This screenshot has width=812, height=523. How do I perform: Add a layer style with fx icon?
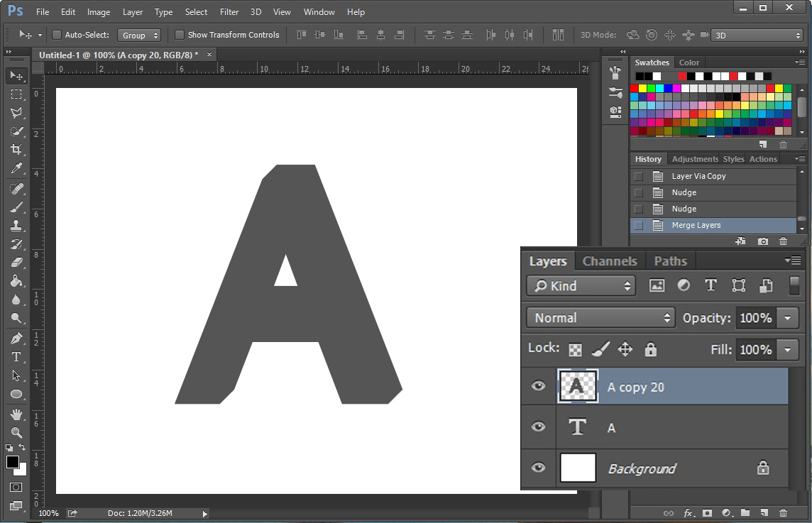[688, 512]
